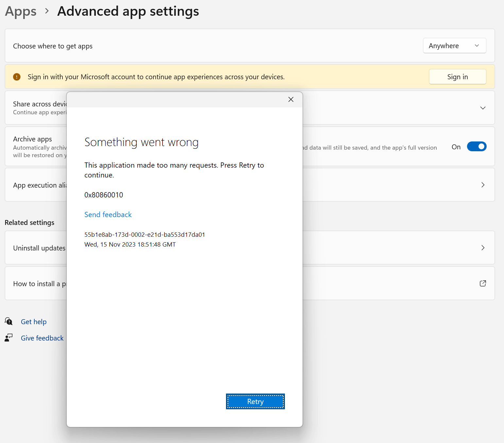Select the Advanced app settings heading
504x443 pixels.
[x=128, y=11]
